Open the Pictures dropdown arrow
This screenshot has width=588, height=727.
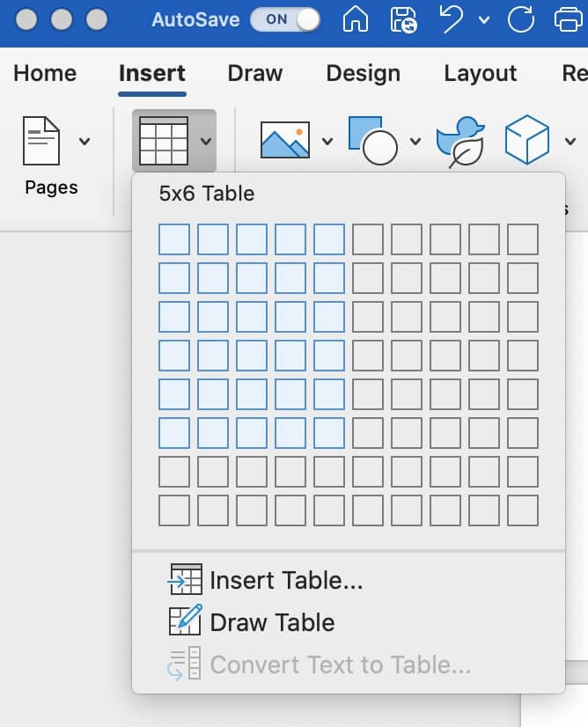pos(327,141)
